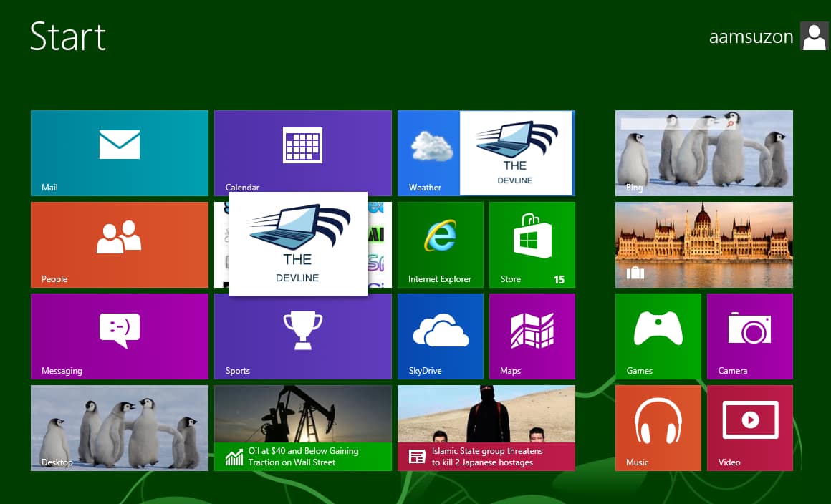831x504 pixels.
Task: Open the Camera app tile
Action: [x=749, y=336]
